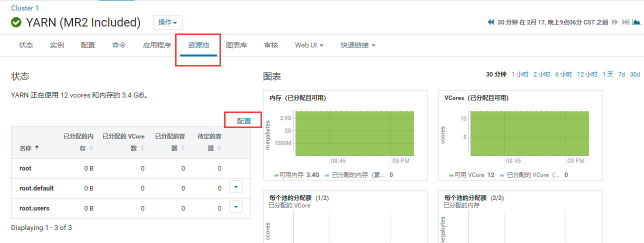Sort by 已分配的容器 column

183,148
